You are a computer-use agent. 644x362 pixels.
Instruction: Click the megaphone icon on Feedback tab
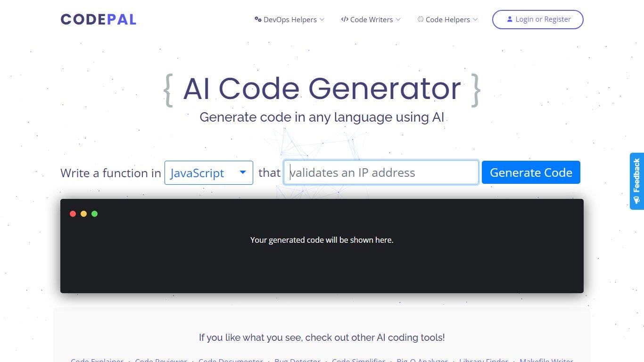tap(636, 200)
